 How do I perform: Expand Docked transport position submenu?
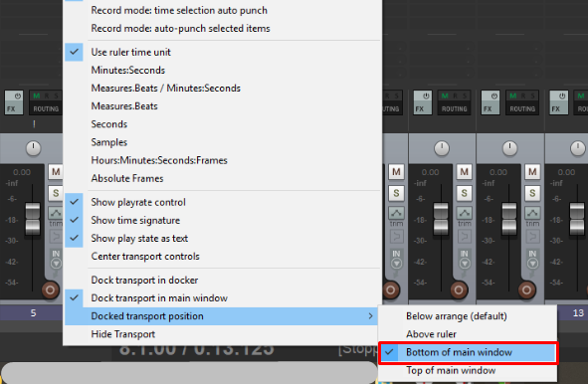click(x=223, y=316)
